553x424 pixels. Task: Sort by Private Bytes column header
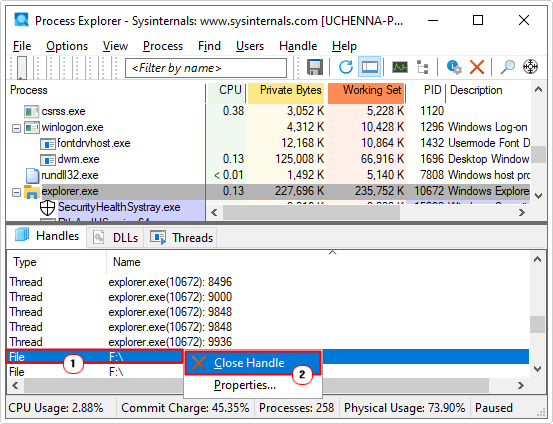click(x=286, y=90)
